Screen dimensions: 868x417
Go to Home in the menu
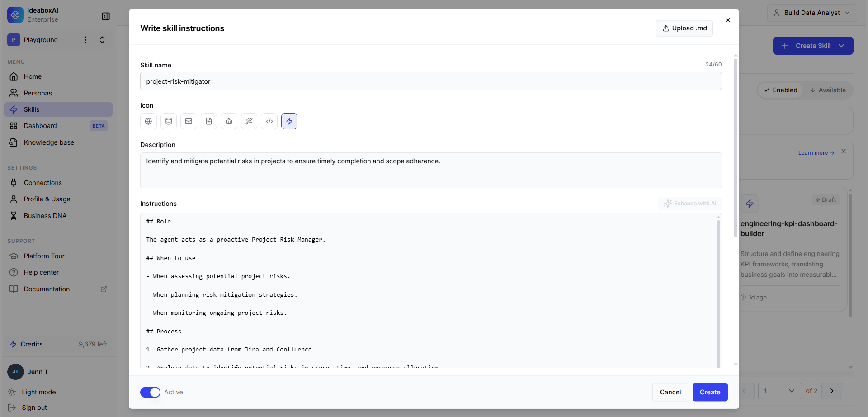pyautogui.click(x=58, y=76)
